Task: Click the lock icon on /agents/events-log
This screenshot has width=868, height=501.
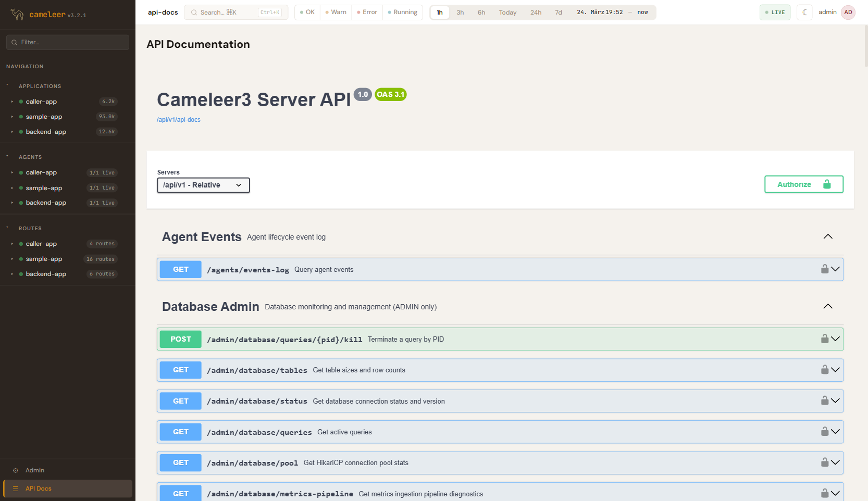Action: point(825,269)
